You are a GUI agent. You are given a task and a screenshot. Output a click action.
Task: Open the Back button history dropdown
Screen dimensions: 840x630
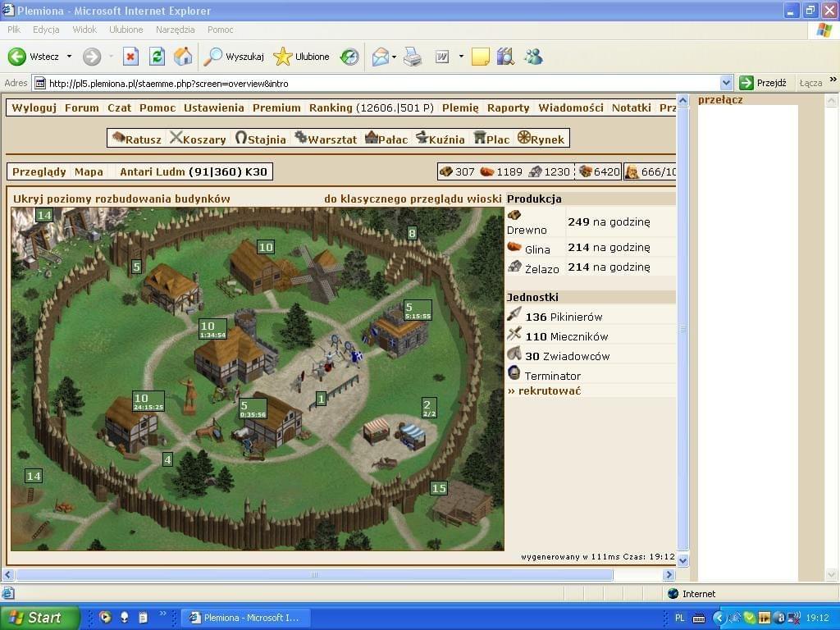pos(69,57)
